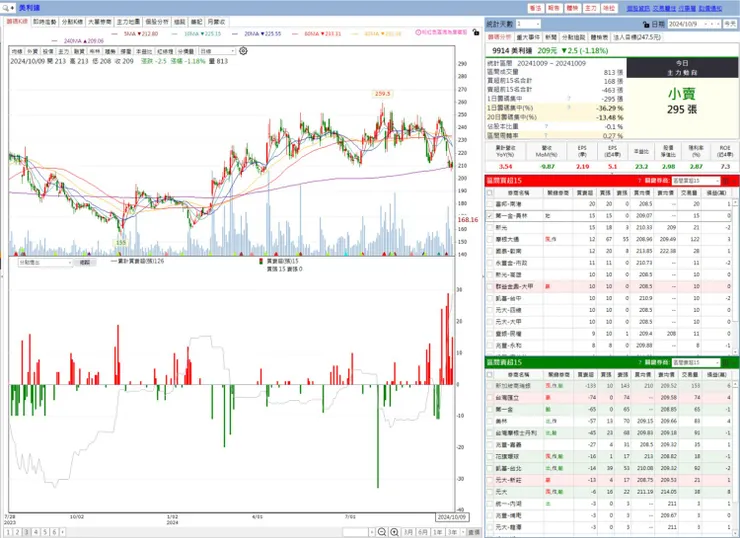The height and width of the screenshot is (538, 740).
Task: Click the 體檢 button at top
Action: [572, 8]
